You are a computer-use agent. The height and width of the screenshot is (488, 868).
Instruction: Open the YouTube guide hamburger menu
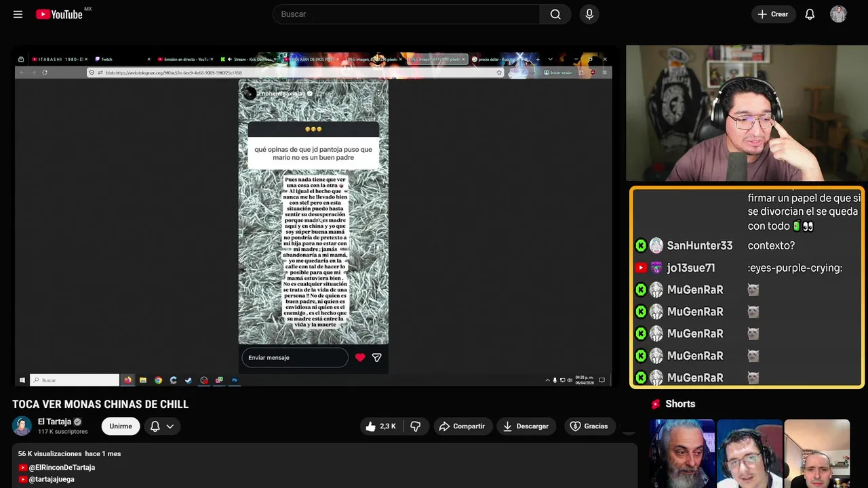pos(18,14)
